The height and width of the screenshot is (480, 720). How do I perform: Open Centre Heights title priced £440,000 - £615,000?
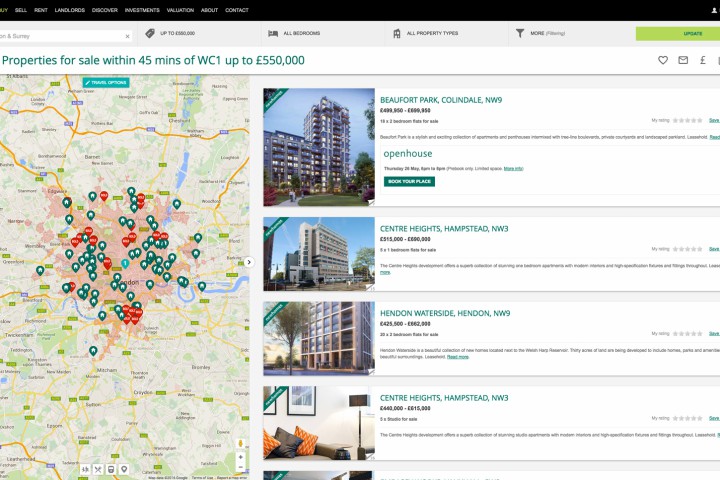[444, 398]
